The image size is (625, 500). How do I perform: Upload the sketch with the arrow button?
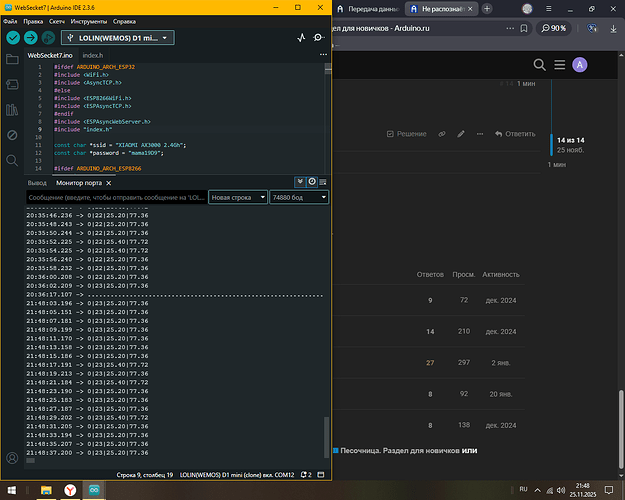coord(30,37)
